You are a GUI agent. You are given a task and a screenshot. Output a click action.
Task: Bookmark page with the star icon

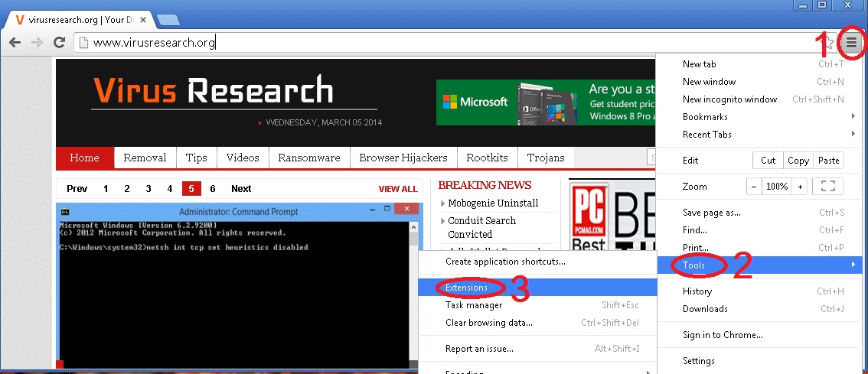click(828, 44)
